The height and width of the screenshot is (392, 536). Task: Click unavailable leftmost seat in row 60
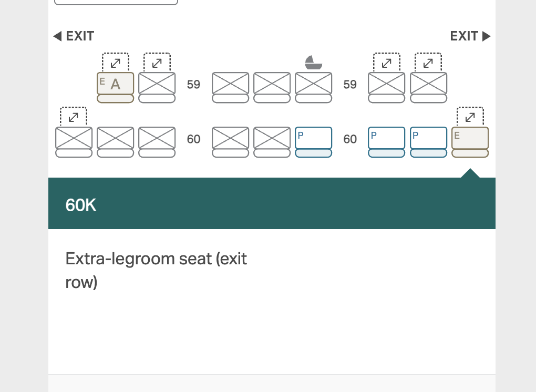pos(74,142)
